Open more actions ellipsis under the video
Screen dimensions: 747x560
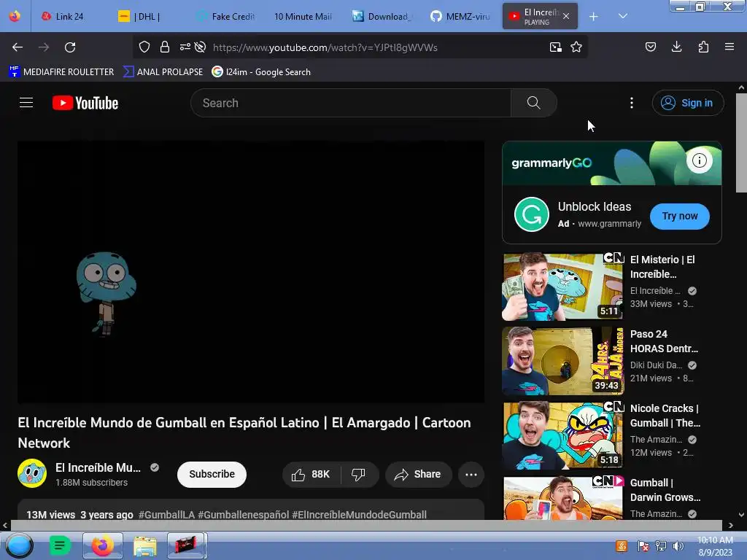click(x=471, y=474)
